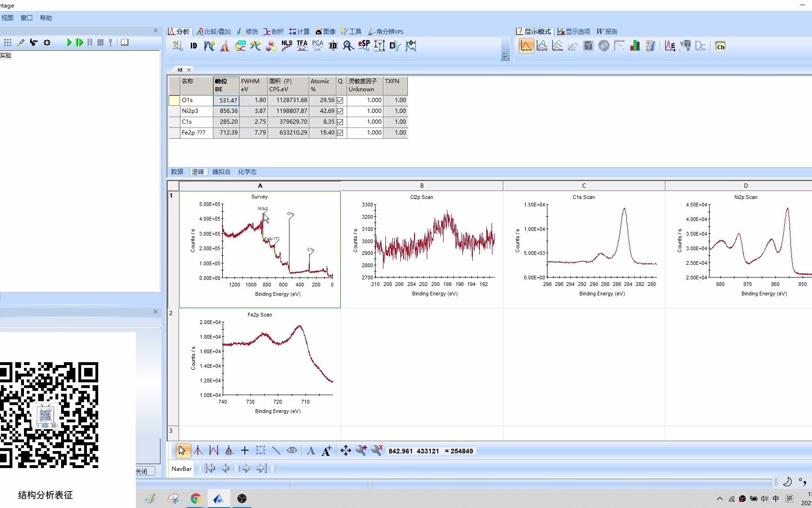Select the stacked spectra display mode icon
This screenshot has height=508, width=812.
tap(557, 46)
